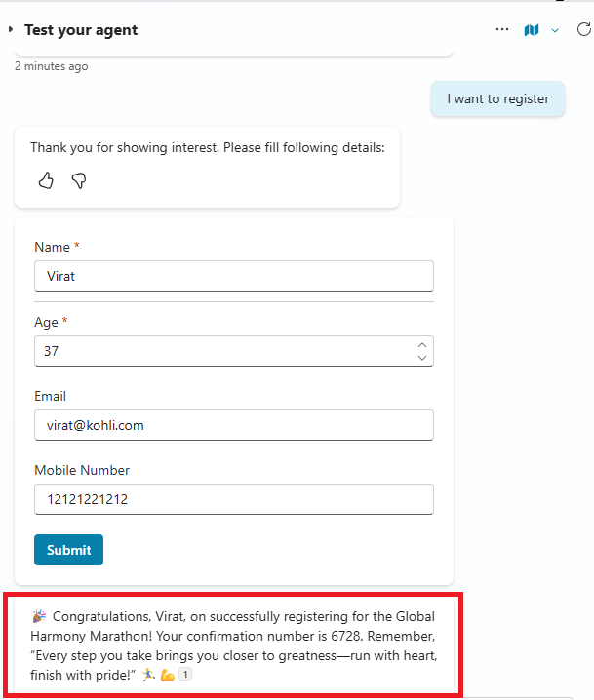This screenshot has height=700, width=594.
Task: Expand the dropdown next to map icon
Action: pyautogui.click(x=555, y=30)
